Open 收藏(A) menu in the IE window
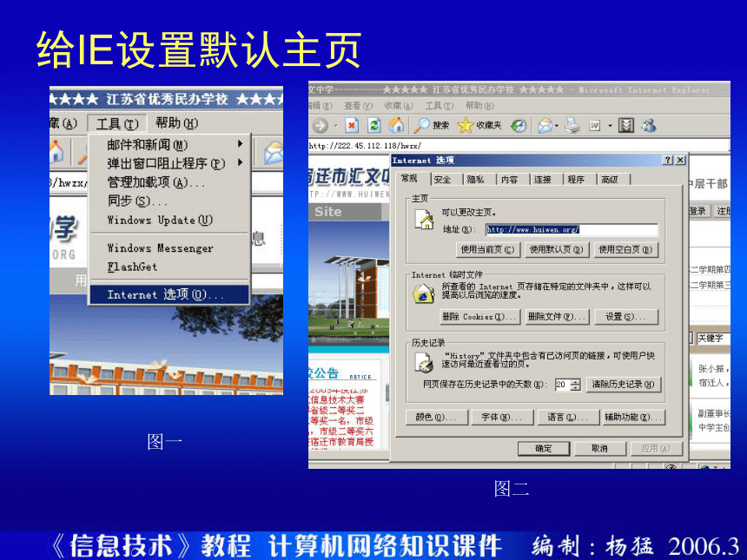 399,106
